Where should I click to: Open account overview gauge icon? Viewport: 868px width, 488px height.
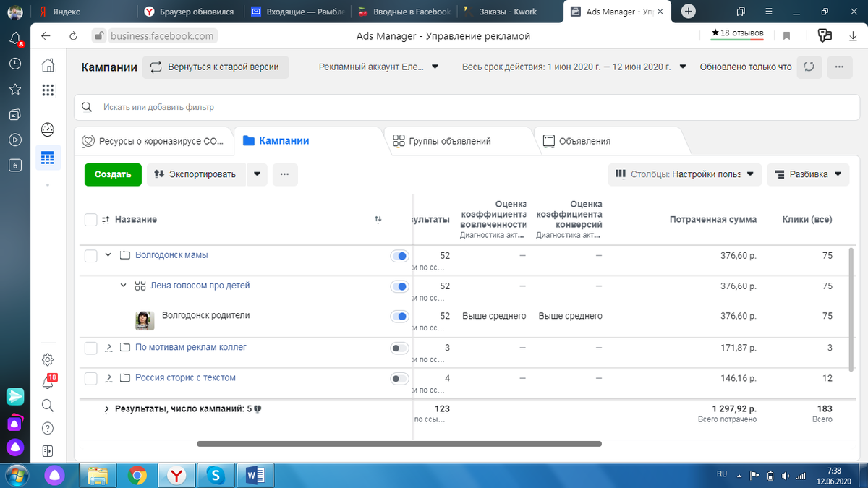pyautogui.click(x=48, y=129)
